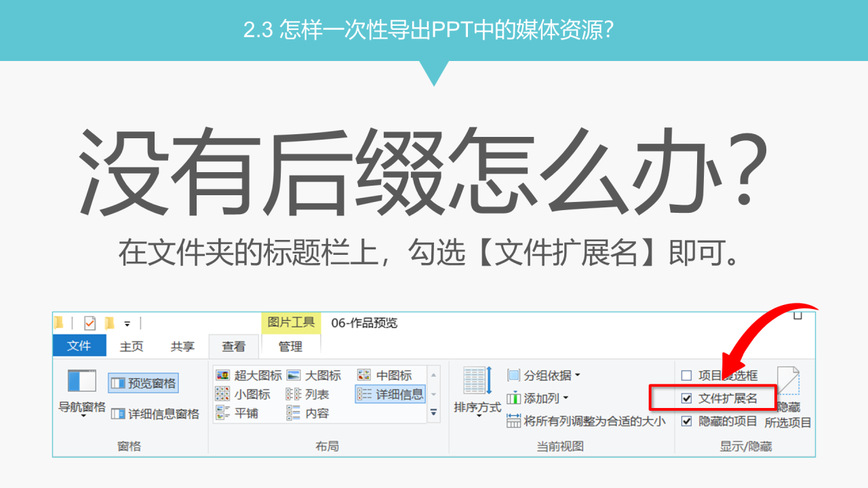Open the 分组依据 group by dropdown
The height and width of the screenshot is (488, 868).
[x=544, y=375]
